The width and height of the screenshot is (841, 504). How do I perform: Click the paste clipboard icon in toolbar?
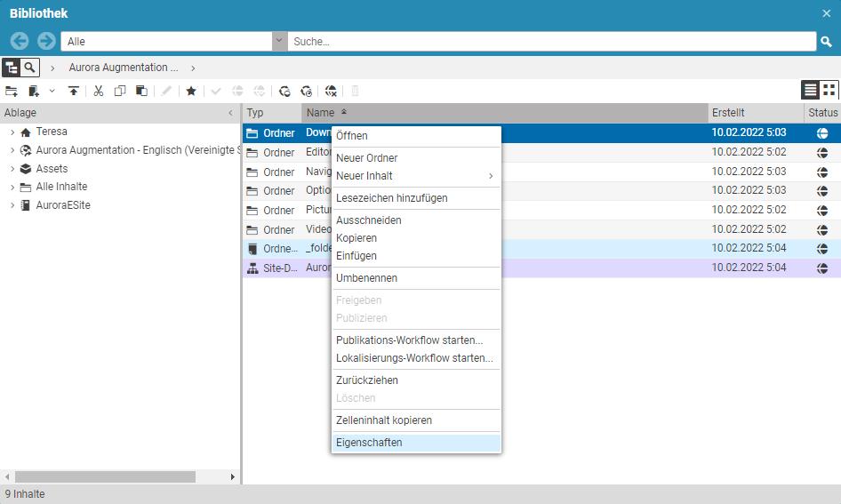tap(141, 91)
